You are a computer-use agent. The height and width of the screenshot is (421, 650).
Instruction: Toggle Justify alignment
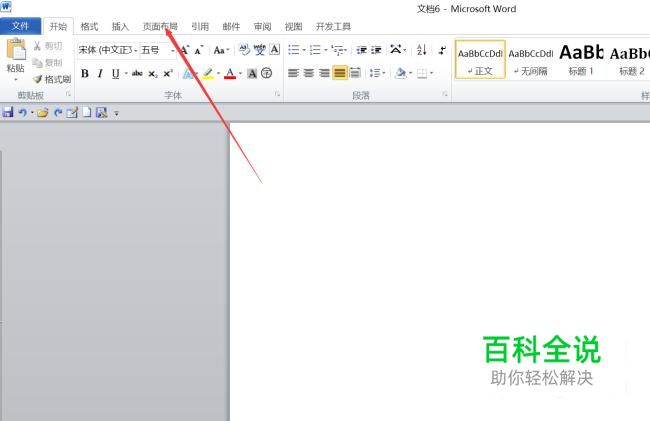(x=340, y=73)
